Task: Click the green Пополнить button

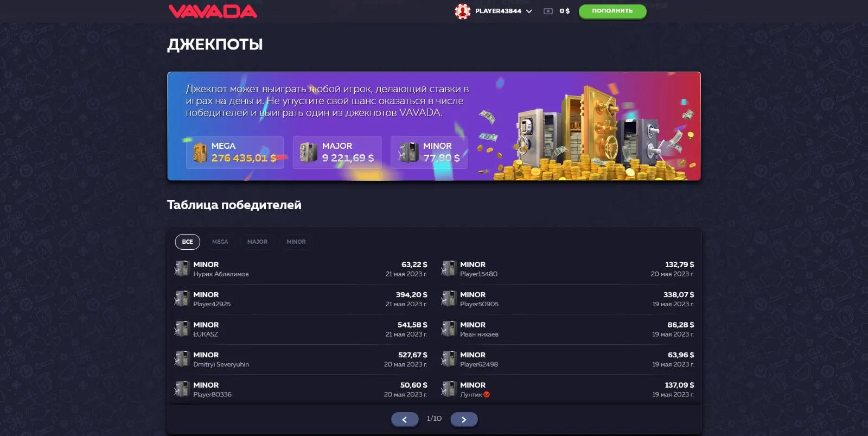Action: pyautogui.click(x=612, y=11)
